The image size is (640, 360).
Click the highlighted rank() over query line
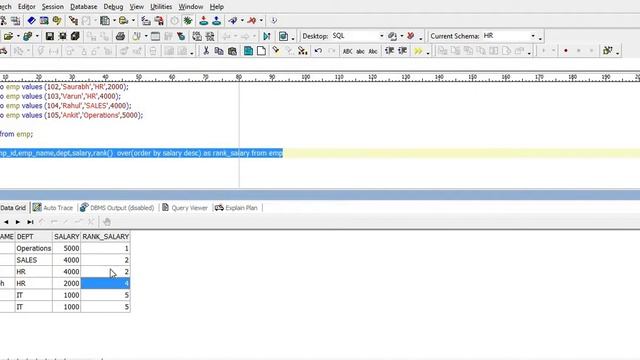tap(141, 153)
